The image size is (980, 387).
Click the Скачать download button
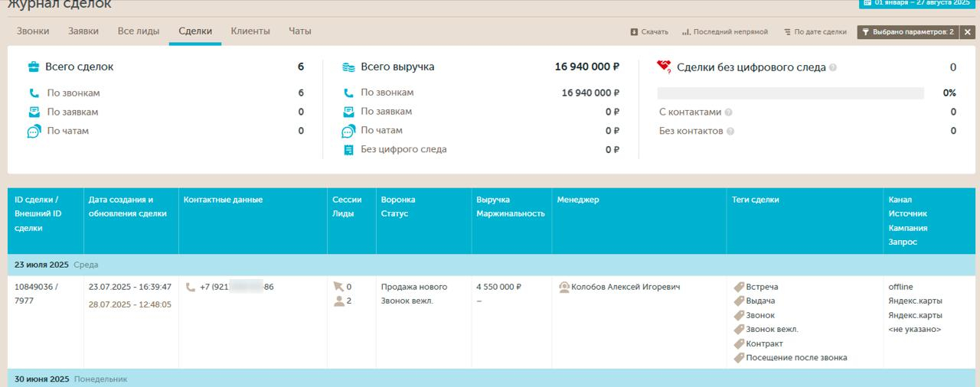pyautogui.click(x=649, y=32)
